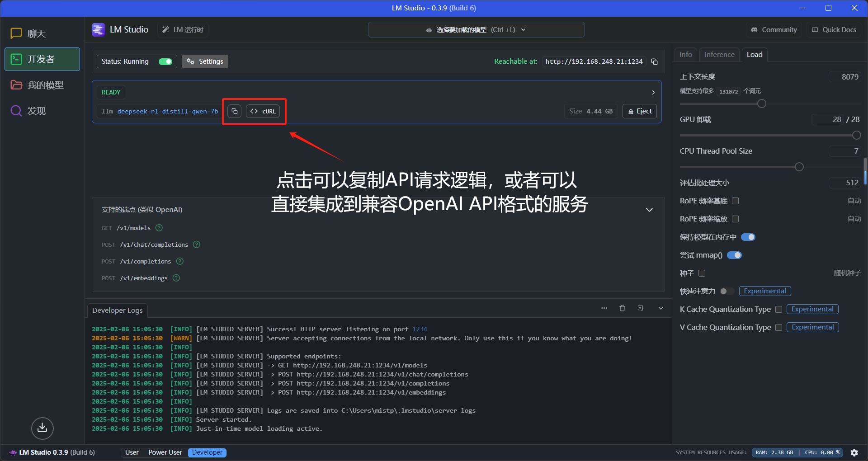Image resolution: width=868 pixels, height=461 pixels.
Task: Pop out the Developer Logs panel
Action: coord(640,308)
